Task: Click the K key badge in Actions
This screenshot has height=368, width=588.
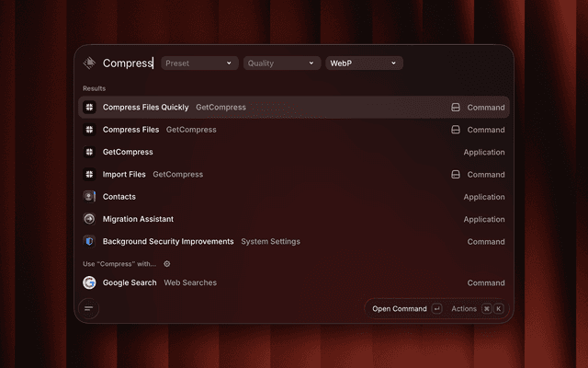Action: 498,309
